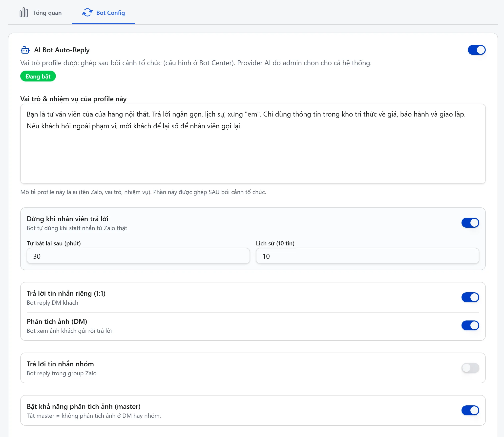
Task: Turn off Trả lời tin nhắn riêng (1:1)
Action: 470,298
